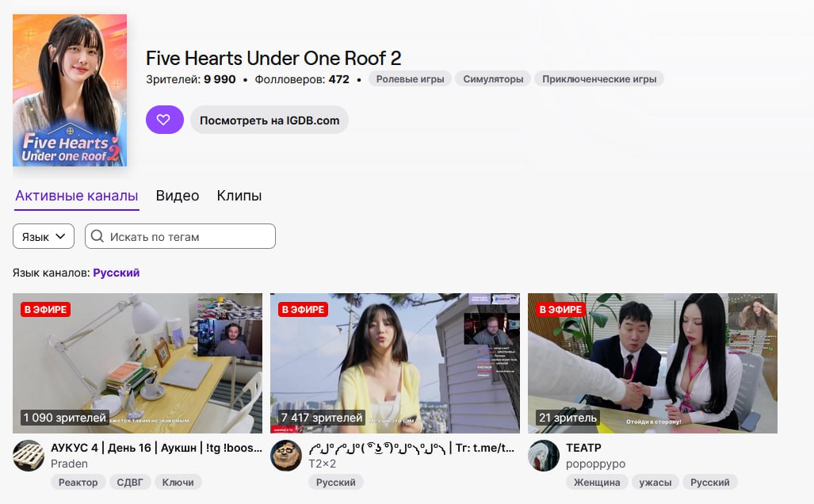
Task: Select Приключенческие игры genre tag
Action: pyautogui.click(x=599, y=79)
